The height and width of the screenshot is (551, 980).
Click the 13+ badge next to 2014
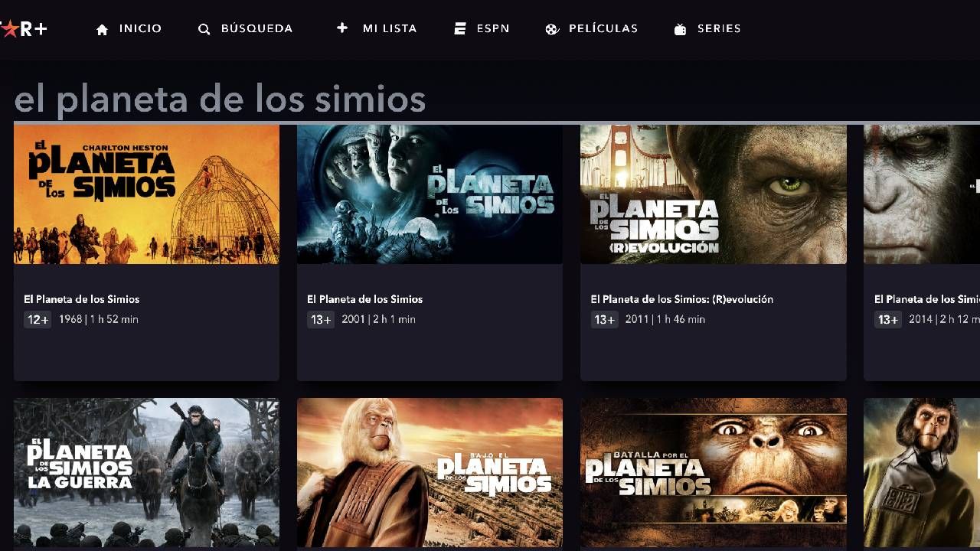click(888, 320)
